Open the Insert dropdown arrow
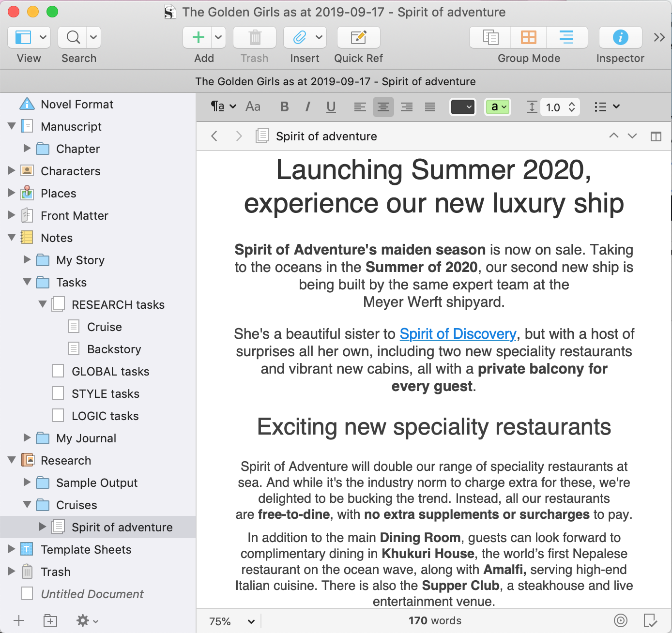 coord(319,37)
